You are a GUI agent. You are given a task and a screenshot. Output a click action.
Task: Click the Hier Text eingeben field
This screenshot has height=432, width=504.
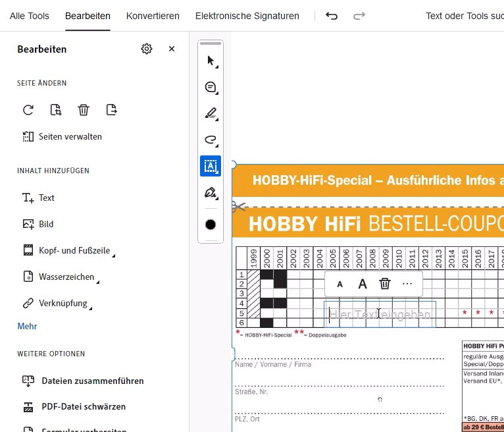(x=380, y=314)
